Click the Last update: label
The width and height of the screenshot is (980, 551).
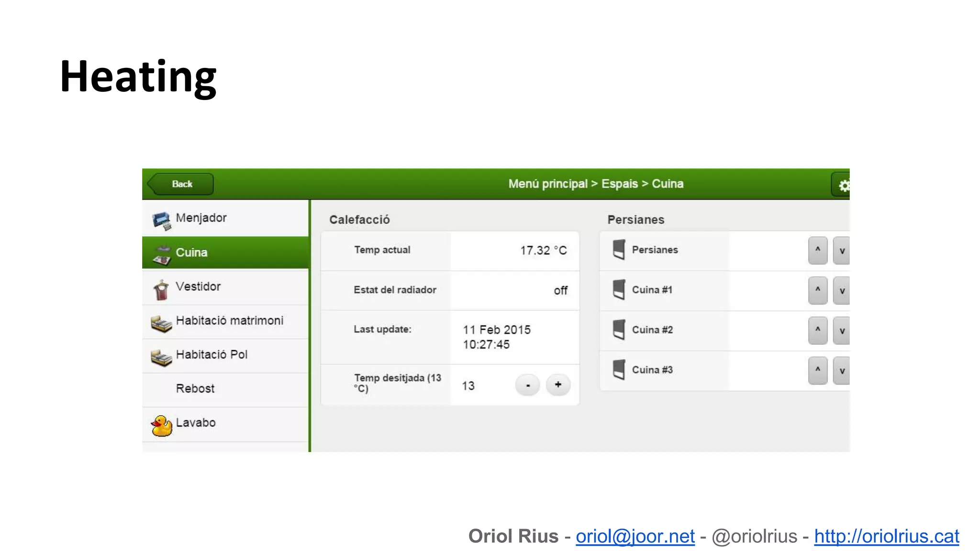point(382,330)
